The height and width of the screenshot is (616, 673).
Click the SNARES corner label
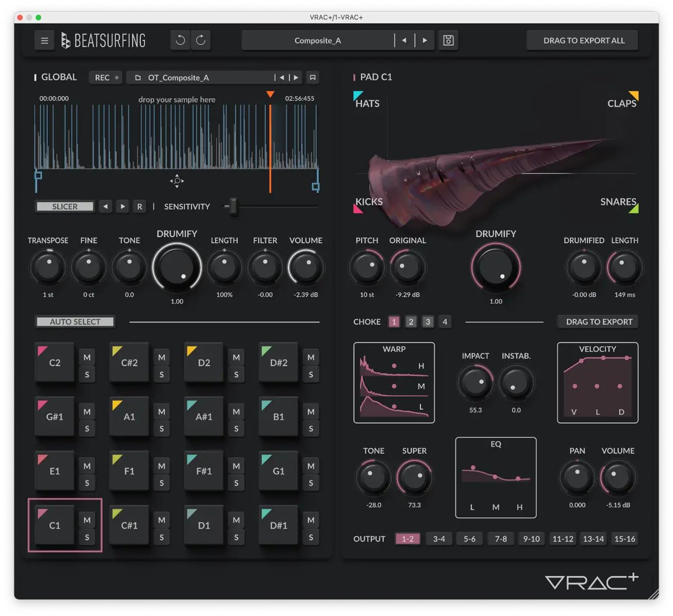point(619,202)
